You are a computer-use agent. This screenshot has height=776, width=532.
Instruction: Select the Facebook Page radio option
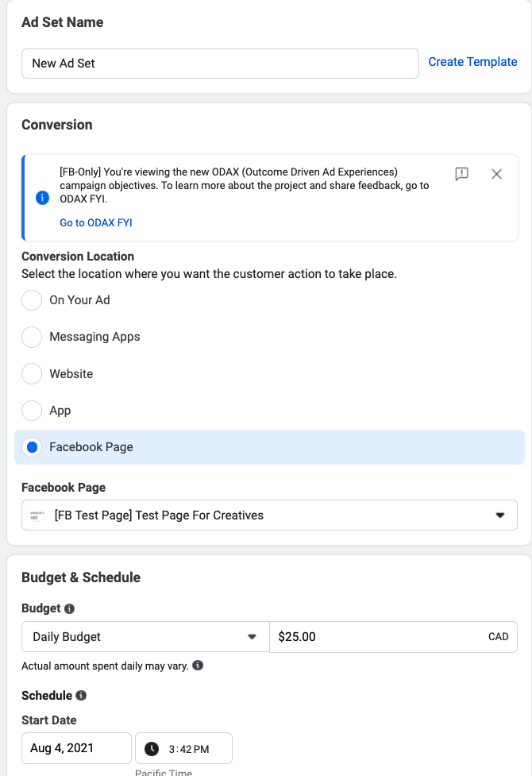click(x=32, y=447)
